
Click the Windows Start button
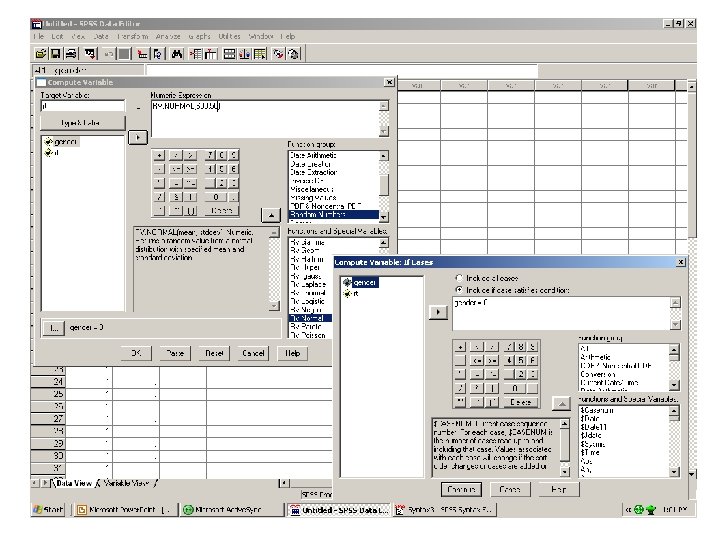pyautogui.click(x=48, y=510)
